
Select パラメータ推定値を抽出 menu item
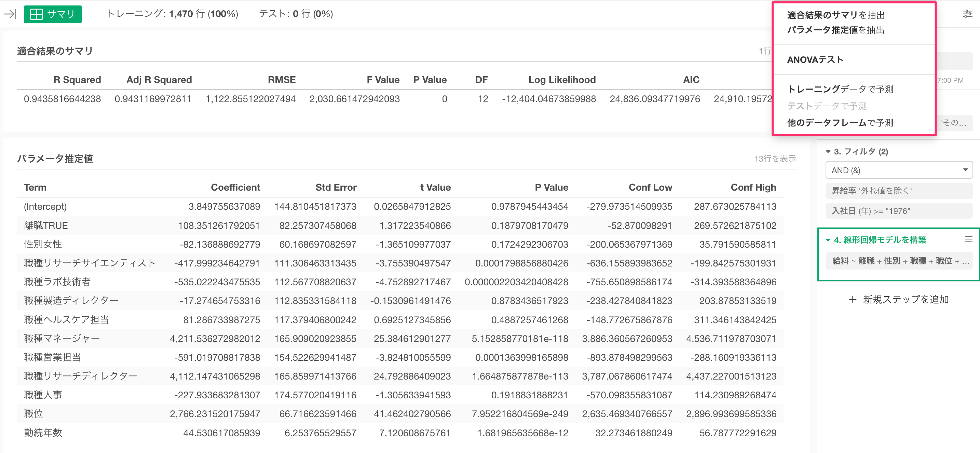coord(835,30)
